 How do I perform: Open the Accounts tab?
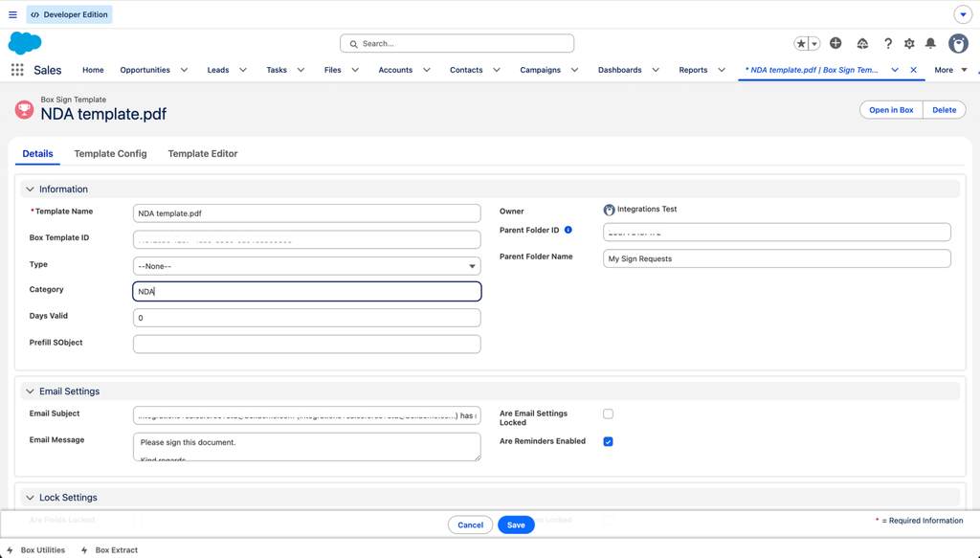tap(395, 70)
